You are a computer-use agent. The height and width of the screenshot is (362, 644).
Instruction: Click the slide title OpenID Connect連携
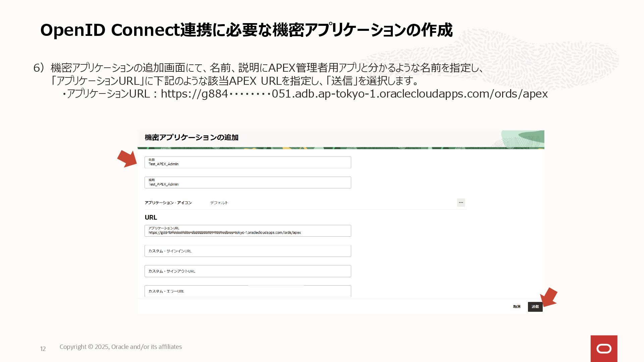[x=246, y=30]
